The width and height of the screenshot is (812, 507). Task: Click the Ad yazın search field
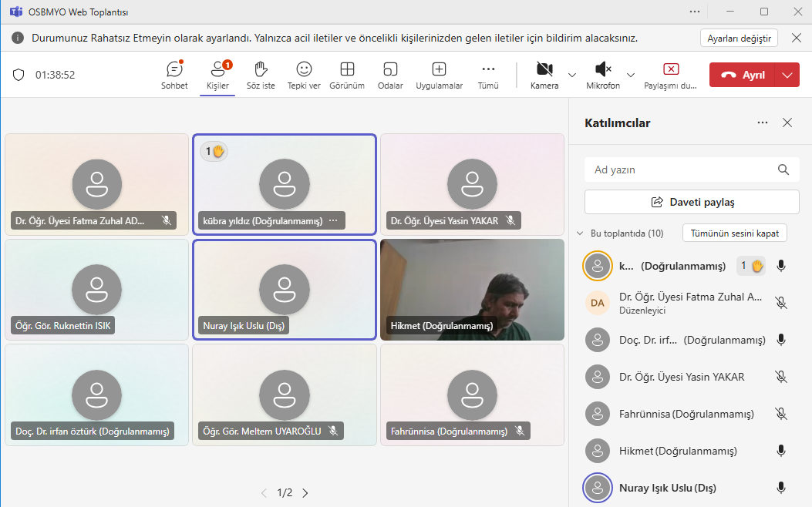[682, 170]
